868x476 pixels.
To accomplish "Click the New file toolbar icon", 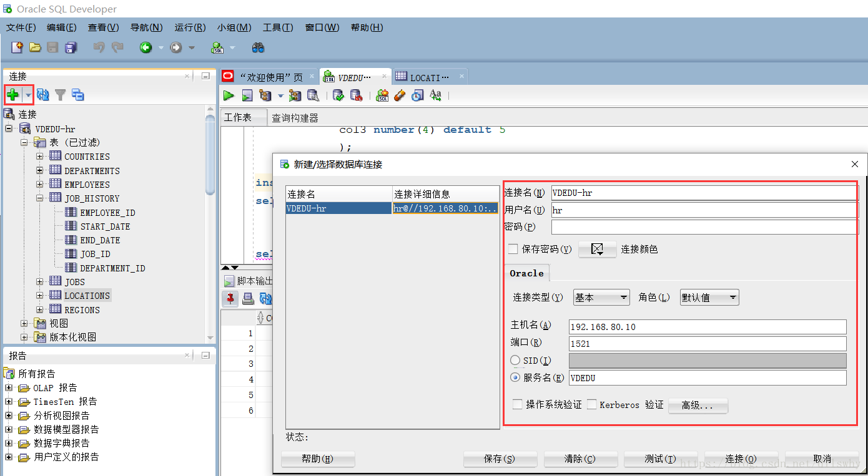I will click(x=17, y=47).
